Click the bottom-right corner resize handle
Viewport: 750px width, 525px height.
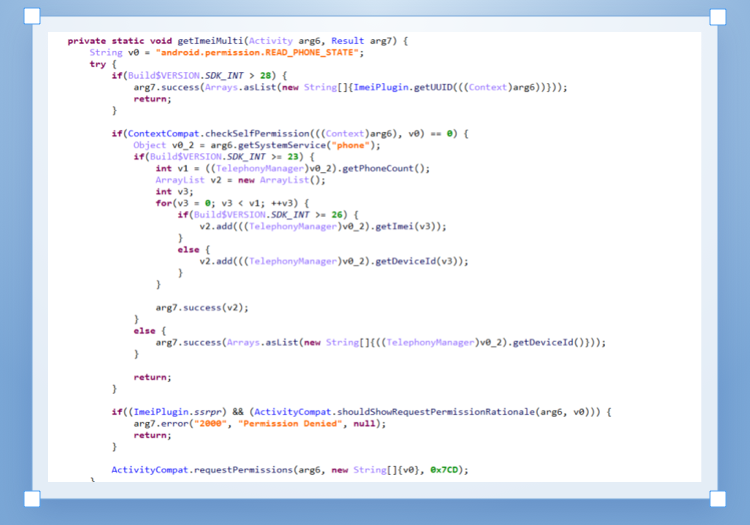[718, 498]
